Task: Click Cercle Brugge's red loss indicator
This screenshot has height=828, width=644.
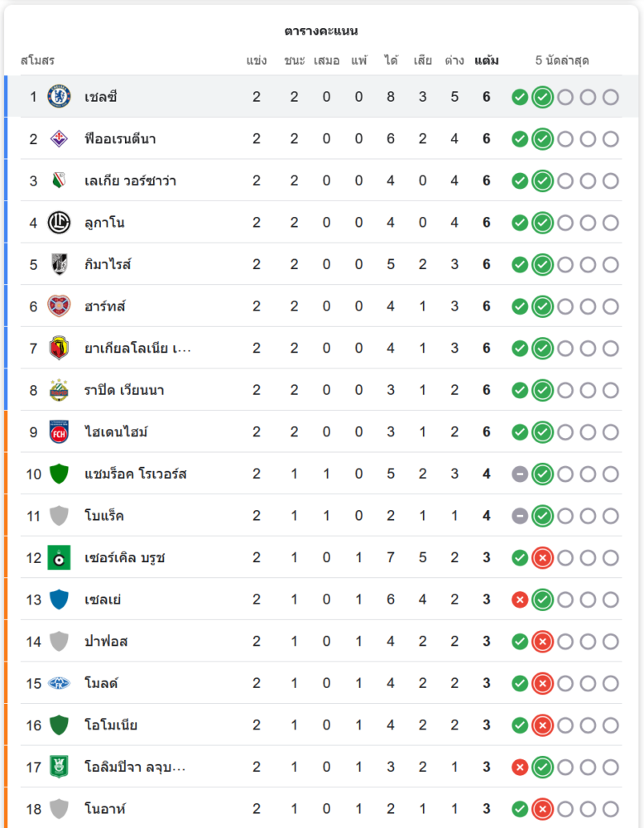Action: tap(542, 557)
